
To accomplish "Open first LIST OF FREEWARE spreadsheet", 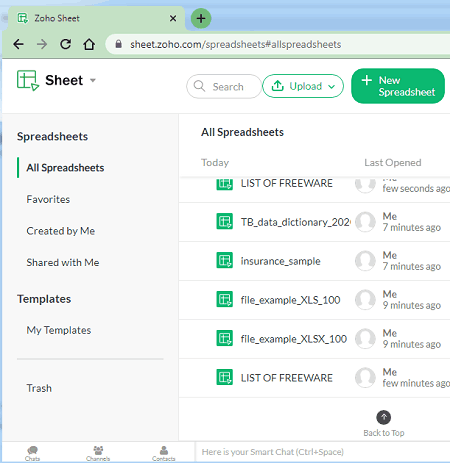I will point(287,183).
